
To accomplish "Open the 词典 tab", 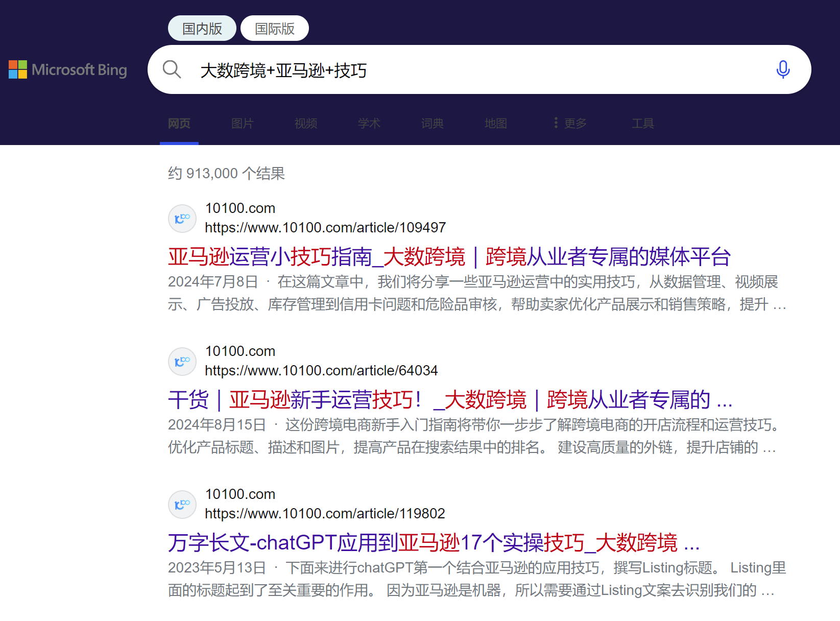I will pos(433,123).
